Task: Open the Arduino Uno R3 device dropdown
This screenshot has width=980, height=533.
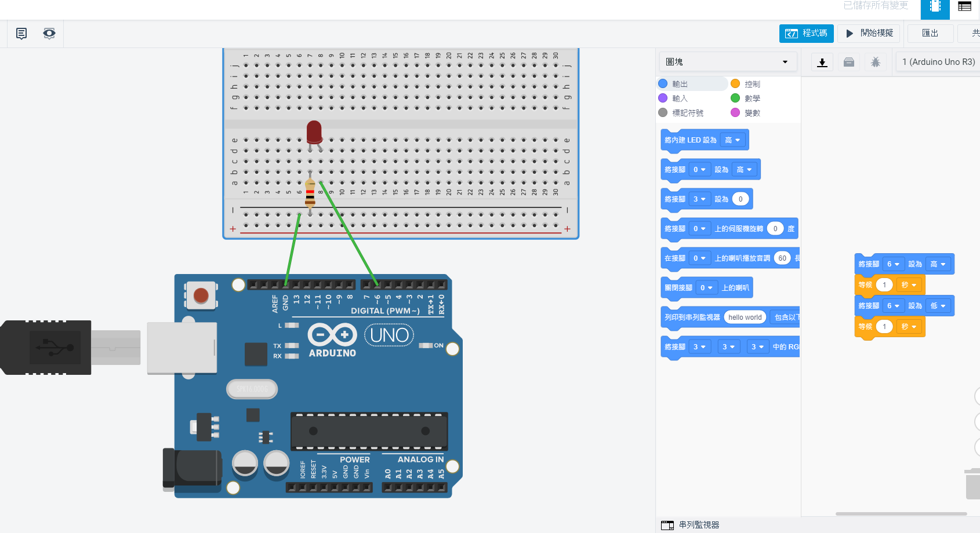Action: click(x=938, y=62)
